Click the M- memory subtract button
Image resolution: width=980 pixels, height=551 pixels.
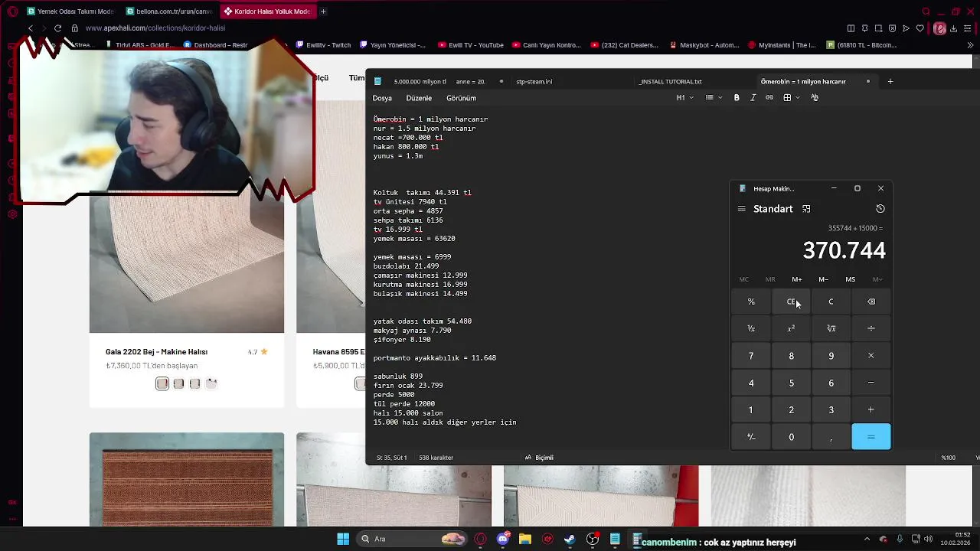(823, 279)
